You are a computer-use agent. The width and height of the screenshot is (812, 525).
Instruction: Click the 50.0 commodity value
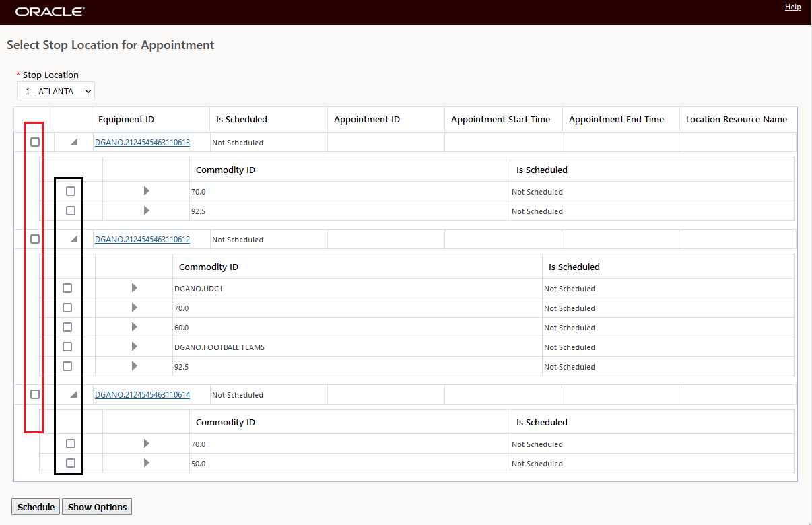coord(198,464)
